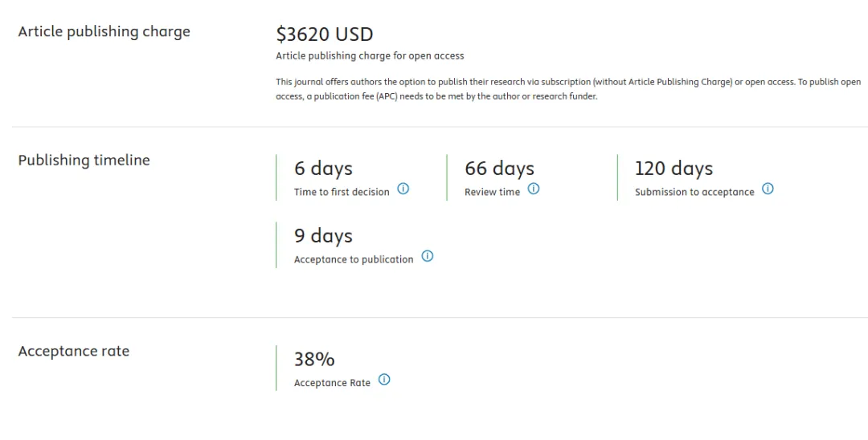The image size is (868, 440).
Task: Click the 66 days review value
Action: (499, 169)
